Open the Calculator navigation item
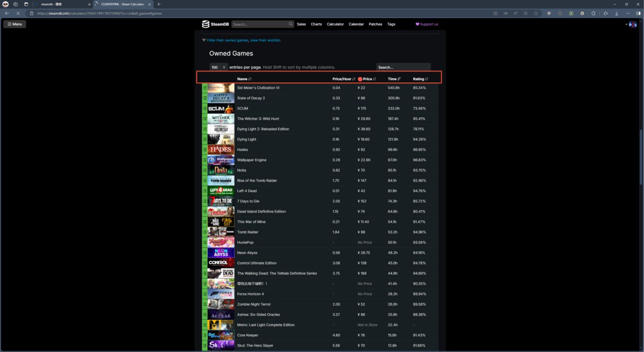Viewport: 644px width, 352px height. tap(336, 24)
